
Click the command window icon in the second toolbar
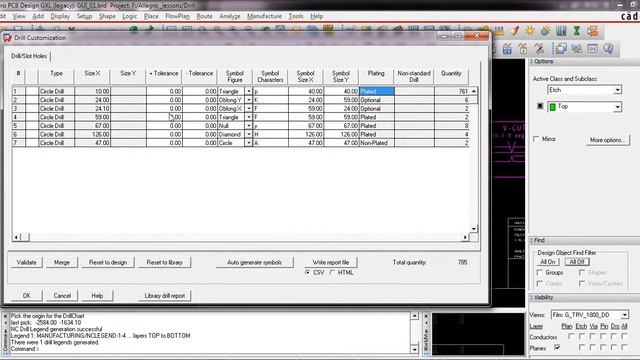click(592, 49)
